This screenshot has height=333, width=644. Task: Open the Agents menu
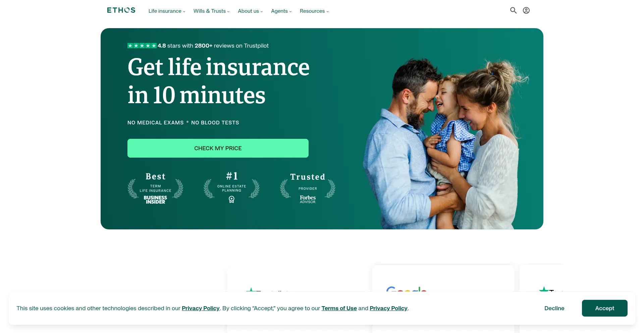pos(281,11)
